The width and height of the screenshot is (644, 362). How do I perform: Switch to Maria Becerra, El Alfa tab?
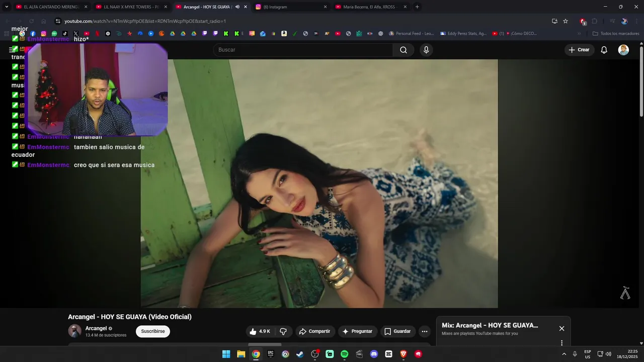[x=370, y=7]
